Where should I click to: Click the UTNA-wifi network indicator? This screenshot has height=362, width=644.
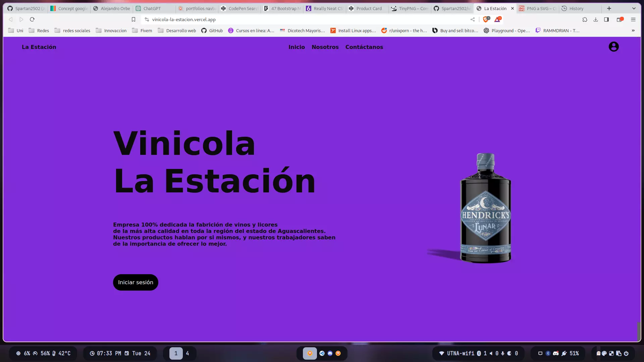point(457,353)
